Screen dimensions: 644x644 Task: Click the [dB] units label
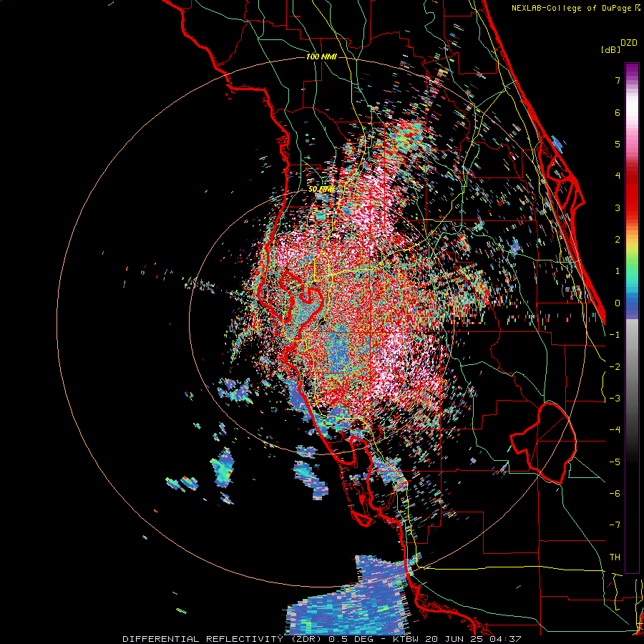click(610, 49)
